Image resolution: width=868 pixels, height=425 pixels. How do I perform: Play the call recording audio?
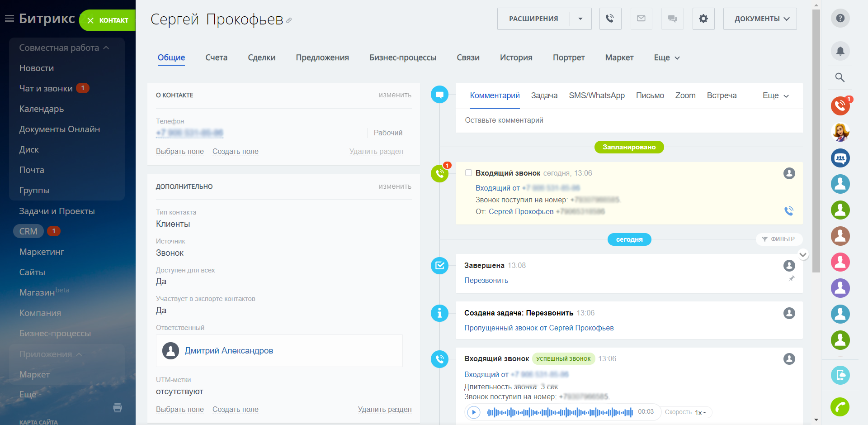pos(473,412)
